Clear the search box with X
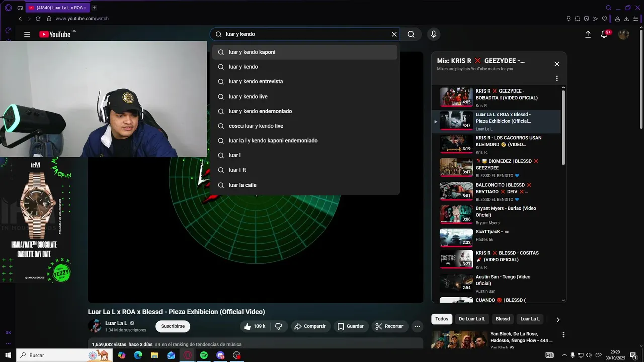The image size is (644, 362). (x=394, y=34)
